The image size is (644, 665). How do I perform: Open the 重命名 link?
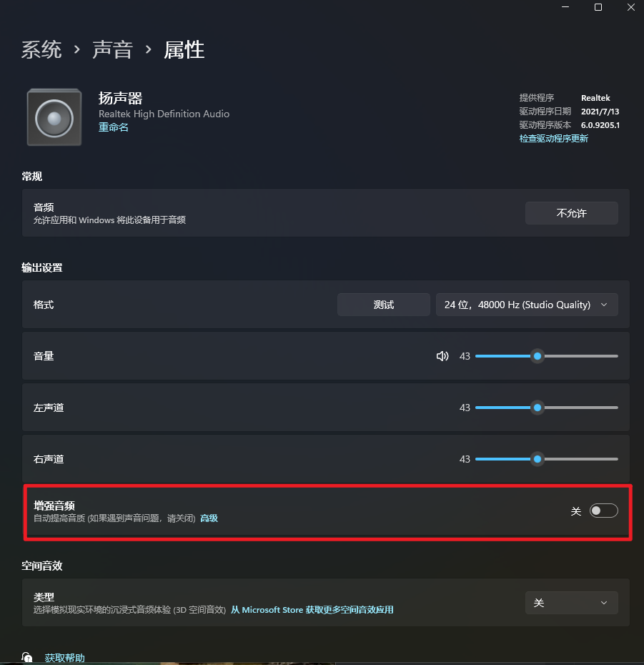pyautogui.click(x=113, y=127)
